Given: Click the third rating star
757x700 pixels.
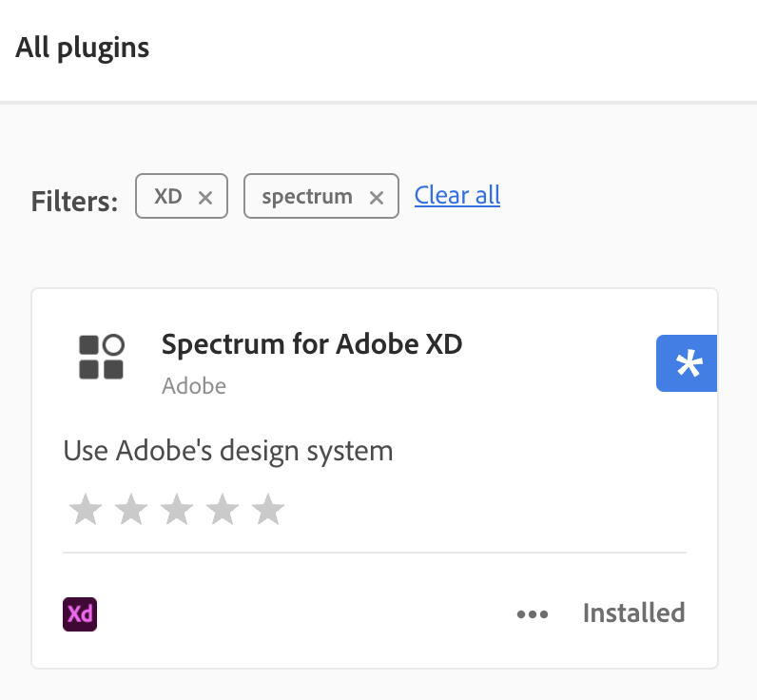Looking at the screenshot, I should (x=177, y=509).
